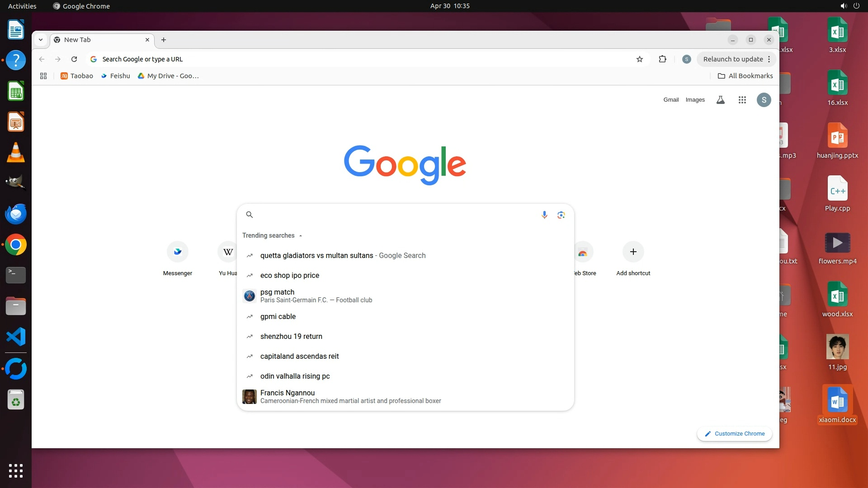The height and width of the screenshot is (488, 868).
Task: Open the Google apps grid icon
Action: [x=742, y=100]
